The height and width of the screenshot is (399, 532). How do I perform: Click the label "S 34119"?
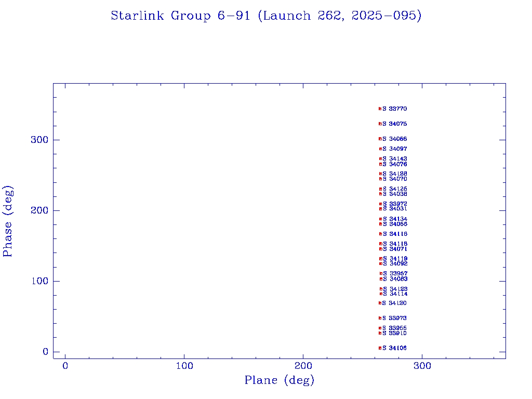point(395,259)
